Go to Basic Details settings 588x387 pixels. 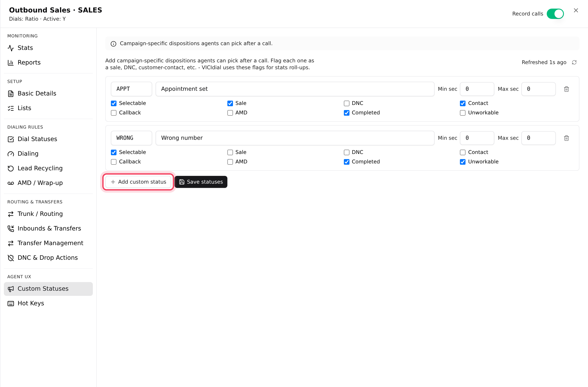click(48, 93)
